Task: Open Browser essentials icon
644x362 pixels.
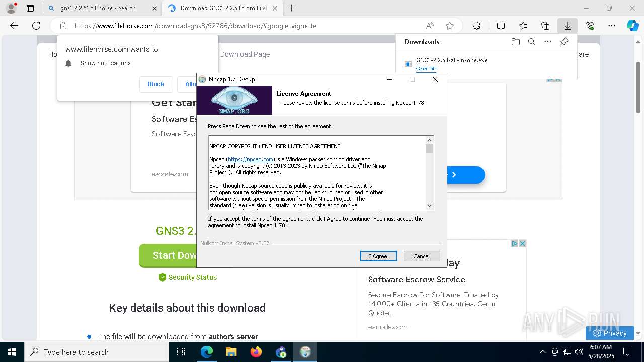Action: pyautogui.click(x=590, y=26)
